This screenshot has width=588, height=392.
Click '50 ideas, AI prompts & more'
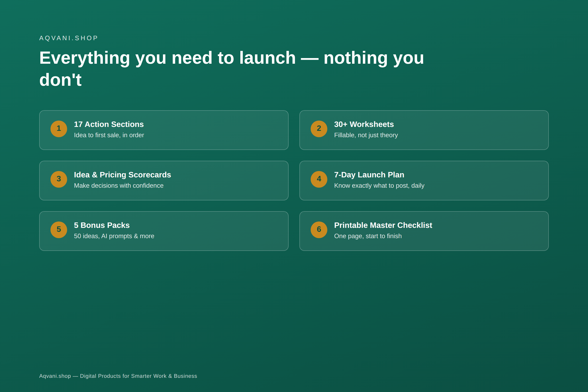point(114,236)
